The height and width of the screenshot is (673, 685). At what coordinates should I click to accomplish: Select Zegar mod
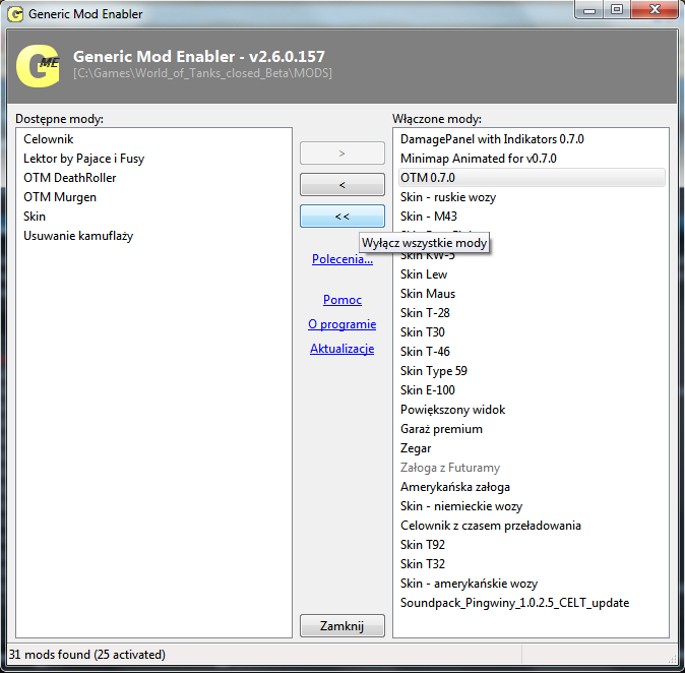(415, 448)
